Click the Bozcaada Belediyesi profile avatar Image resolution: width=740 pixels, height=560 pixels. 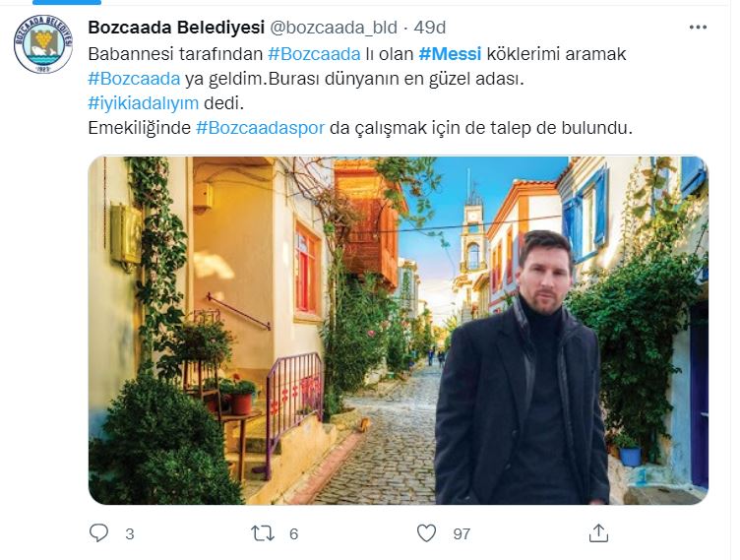pyautogui.click(x=43, y=44)
